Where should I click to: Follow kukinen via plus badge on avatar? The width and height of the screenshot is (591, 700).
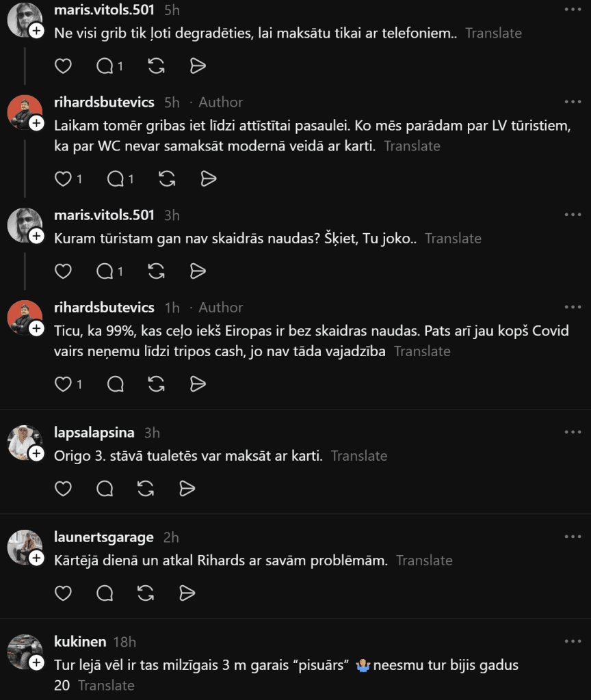point(37,662)
